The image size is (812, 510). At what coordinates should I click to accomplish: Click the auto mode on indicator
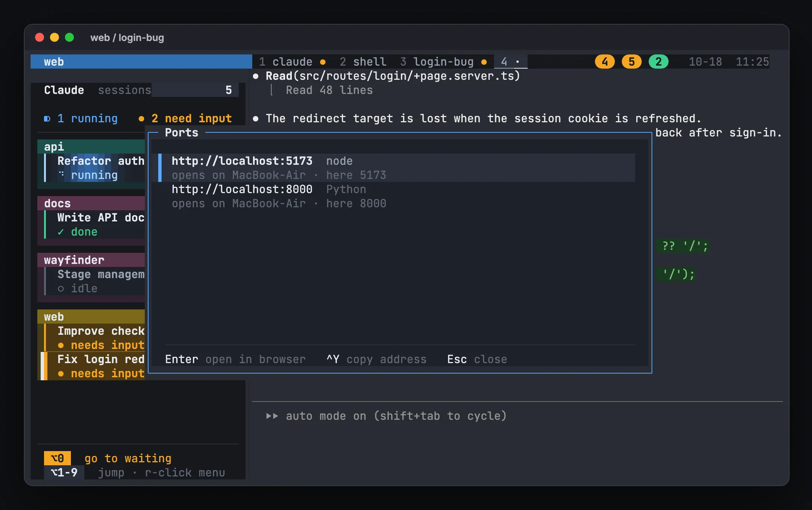pos(386,416)
